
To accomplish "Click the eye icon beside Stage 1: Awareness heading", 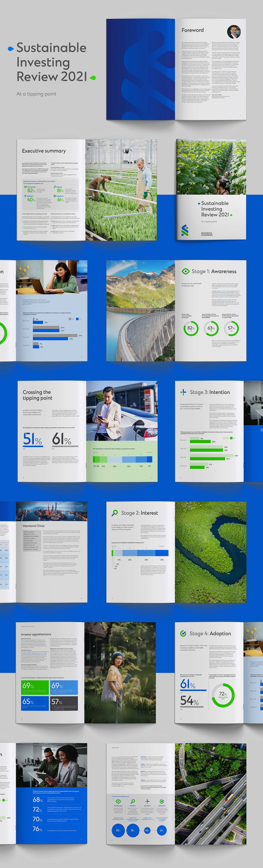I will point(185,271).
